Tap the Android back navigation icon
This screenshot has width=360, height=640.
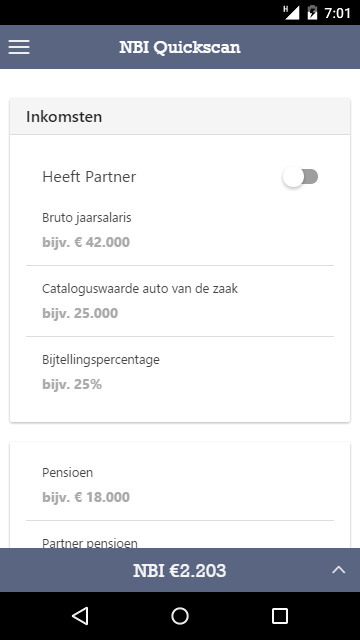point(80,616)
